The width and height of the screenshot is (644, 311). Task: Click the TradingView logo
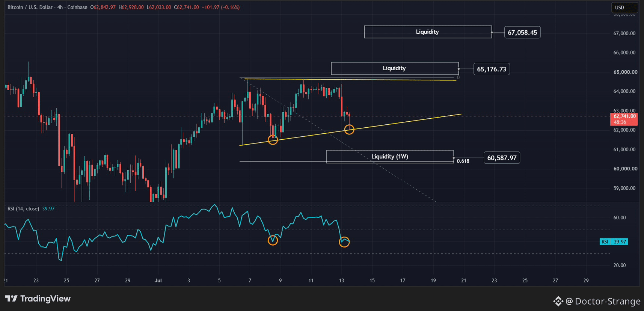(x=38, y=299)
